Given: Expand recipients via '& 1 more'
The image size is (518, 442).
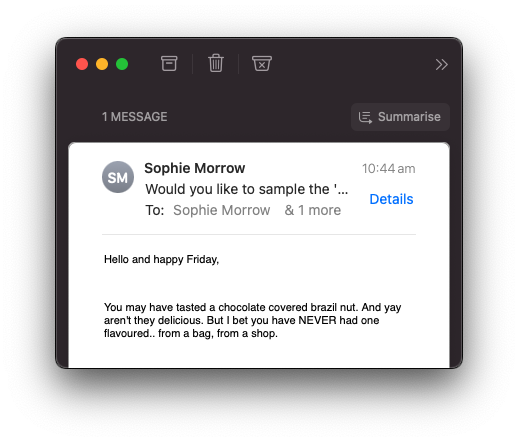Looking at the screenshot, I should coord(313,210).
